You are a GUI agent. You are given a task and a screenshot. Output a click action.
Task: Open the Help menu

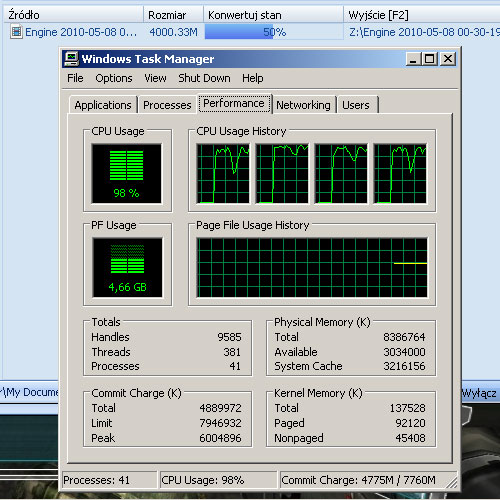(x=253, y=78)
